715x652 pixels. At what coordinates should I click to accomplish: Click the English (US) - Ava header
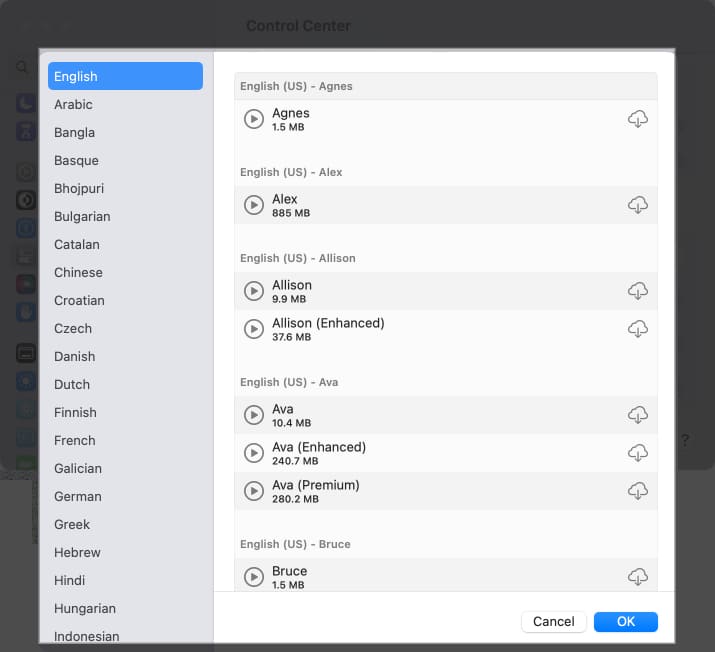[289, 382]
